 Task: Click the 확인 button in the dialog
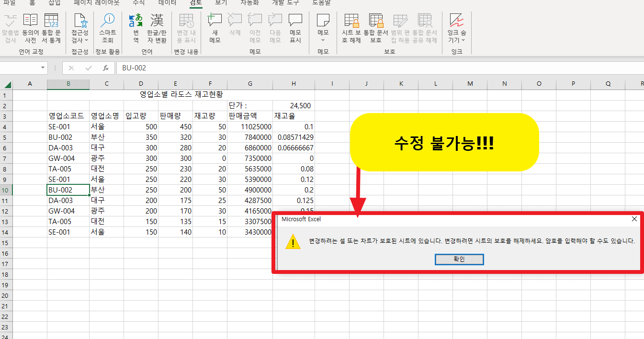[x=459, y=259]
